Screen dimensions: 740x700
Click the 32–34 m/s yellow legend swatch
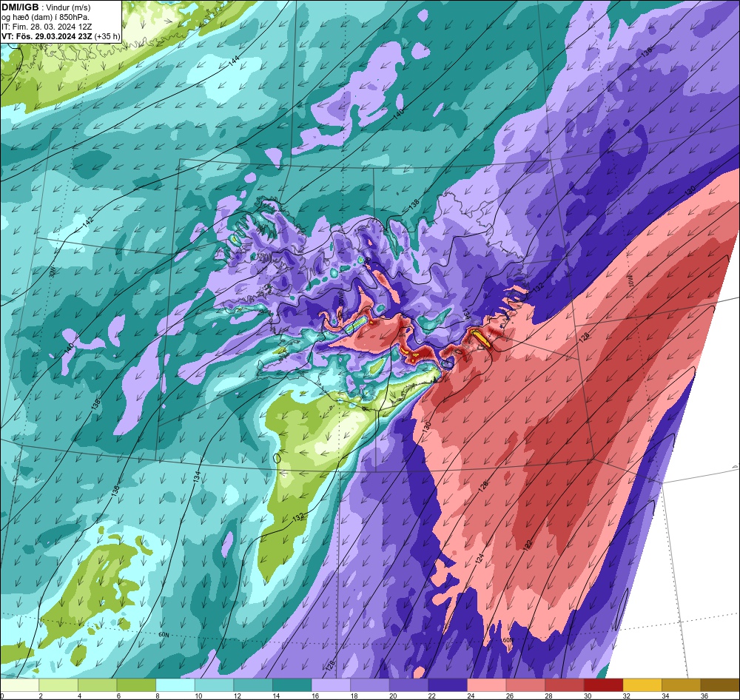pos(642,685)
